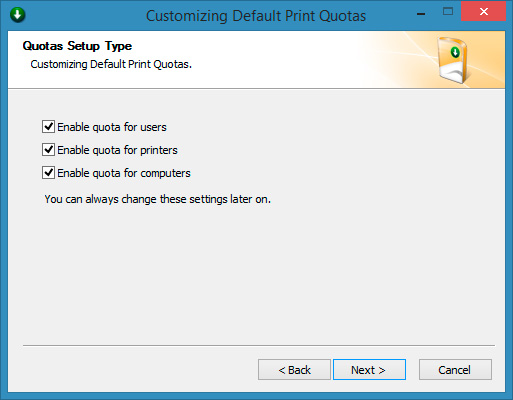Toggle the printers quota checkbox

48,150
